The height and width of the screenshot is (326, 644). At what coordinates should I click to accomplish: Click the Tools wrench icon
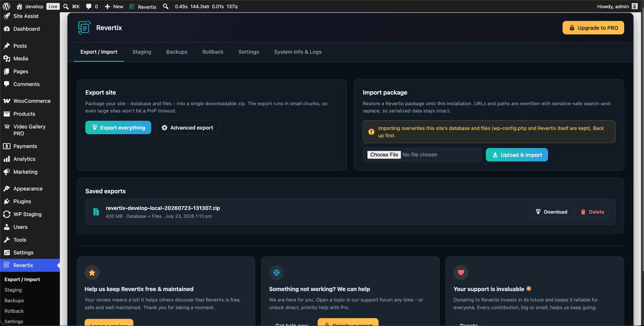click(x=7, y=240)
